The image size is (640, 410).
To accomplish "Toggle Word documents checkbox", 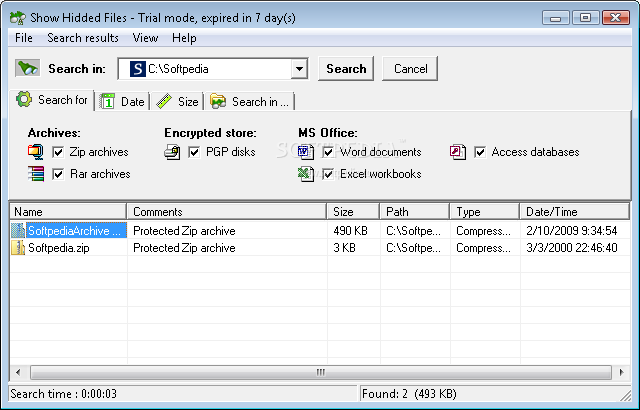I will click(328, 152).
